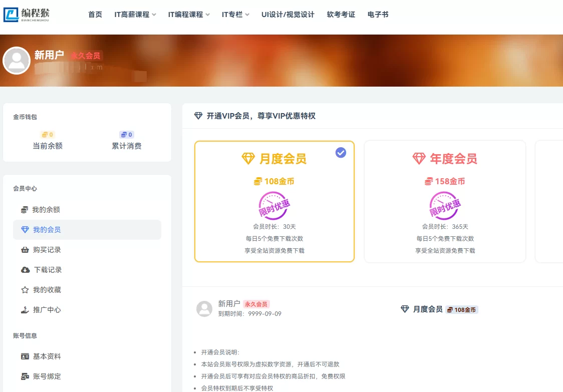This screenshot has height=392, width=563.
Task: Open 我的收藏 in sidebar
Action: [x=87, y=290]
